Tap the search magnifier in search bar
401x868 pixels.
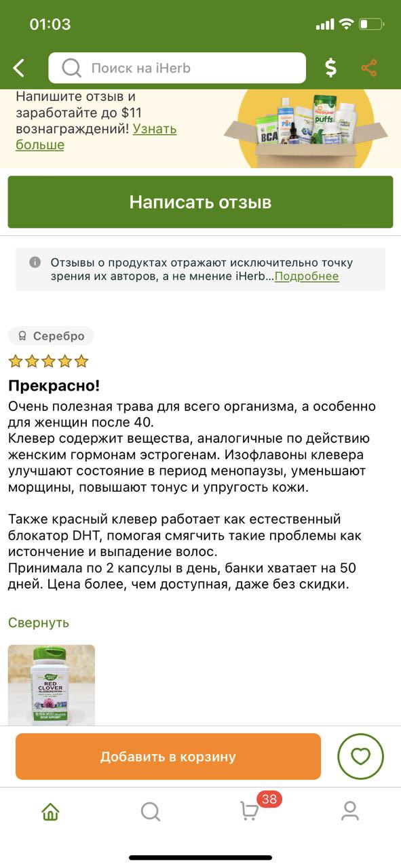[x=71, y=68]
